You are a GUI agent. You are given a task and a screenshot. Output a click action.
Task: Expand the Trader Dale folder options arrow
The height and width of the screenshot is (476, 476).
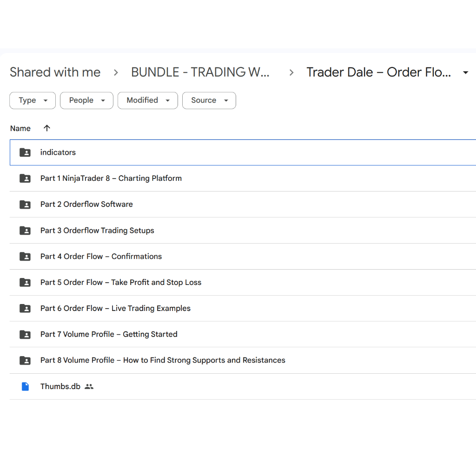465,73
